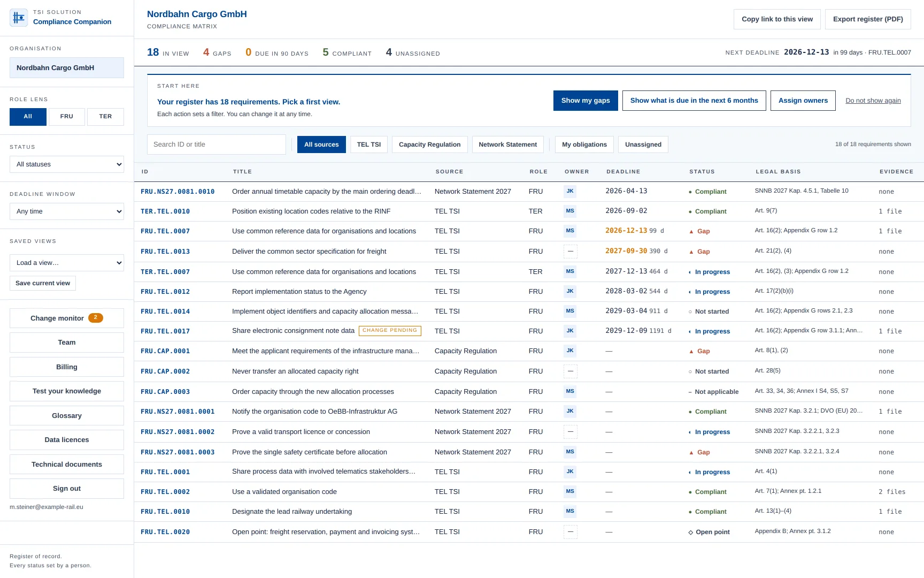Viewport: 924px width, 578px height.
Task: Select the Network Statement source tab
Action: click(508, 144)
